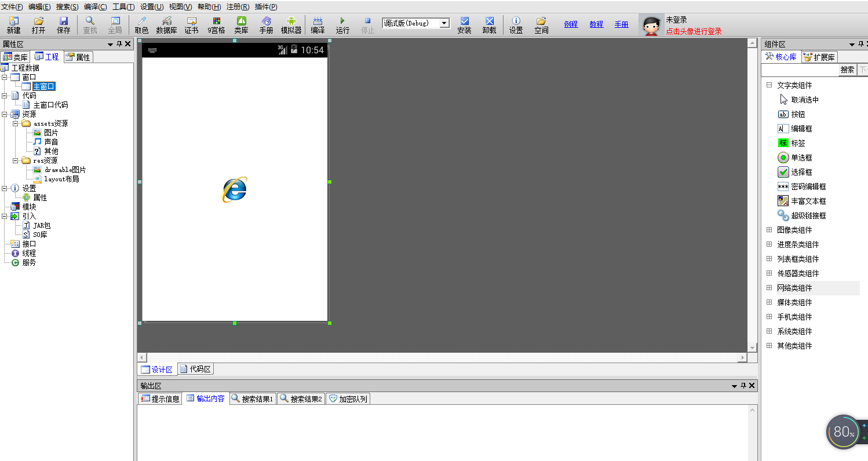Open the 证书 certificate tool
The width and height of the screenshot is (868, 461).
click(191, 25)
